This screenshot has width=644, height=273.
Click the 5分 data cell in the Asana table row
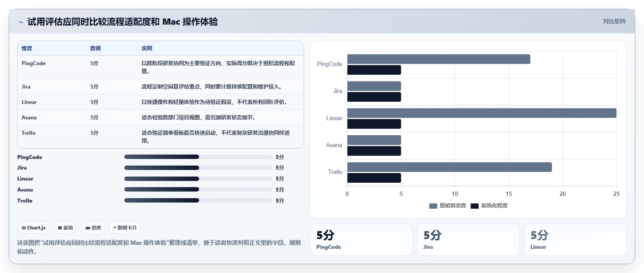point(94,118)
